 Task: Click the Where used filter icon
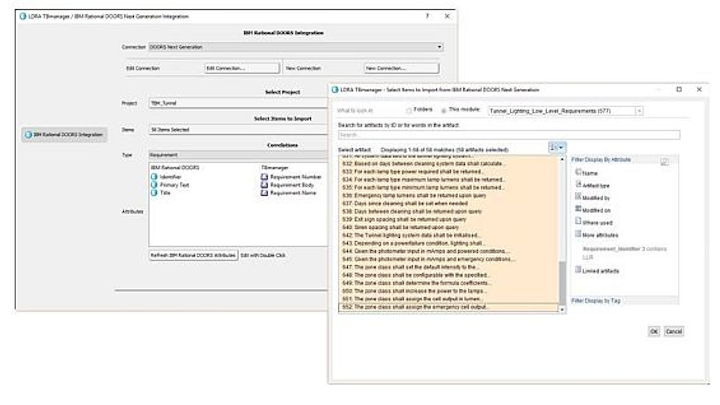pyautogui.click(x=578, y=221)
